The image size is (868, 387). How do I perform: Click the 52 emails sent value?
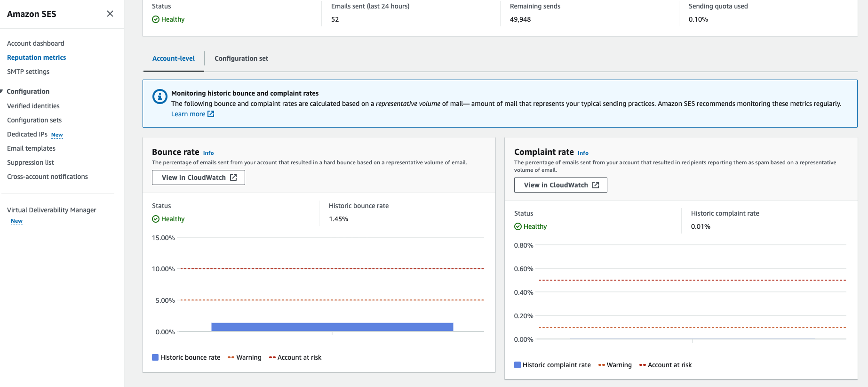click(x=335, y=19)
